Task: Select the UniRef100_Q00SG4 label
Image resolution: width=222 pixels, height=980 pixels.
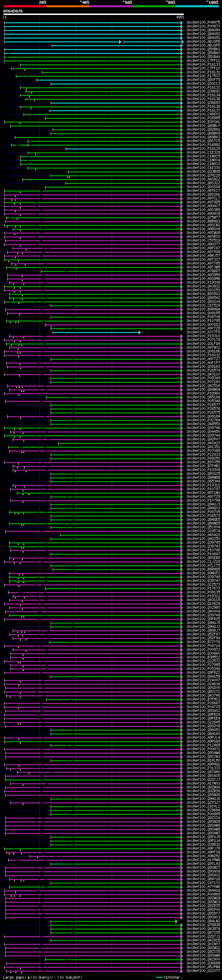Action: pos(203,187)
